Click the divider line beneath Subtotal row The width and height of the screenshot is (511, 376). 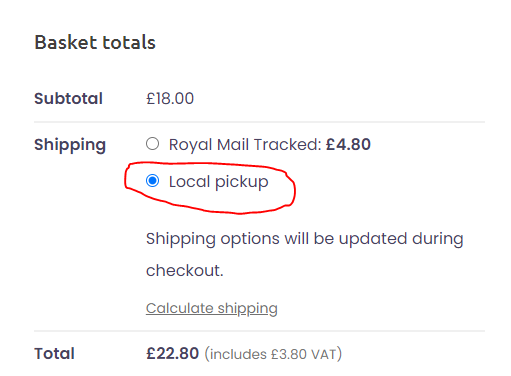pyautogui.click(x=259, y=122)
